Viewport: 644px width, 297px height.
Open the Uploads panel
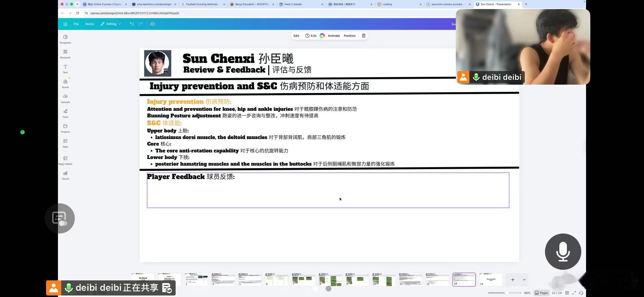[x=65, y=98]
